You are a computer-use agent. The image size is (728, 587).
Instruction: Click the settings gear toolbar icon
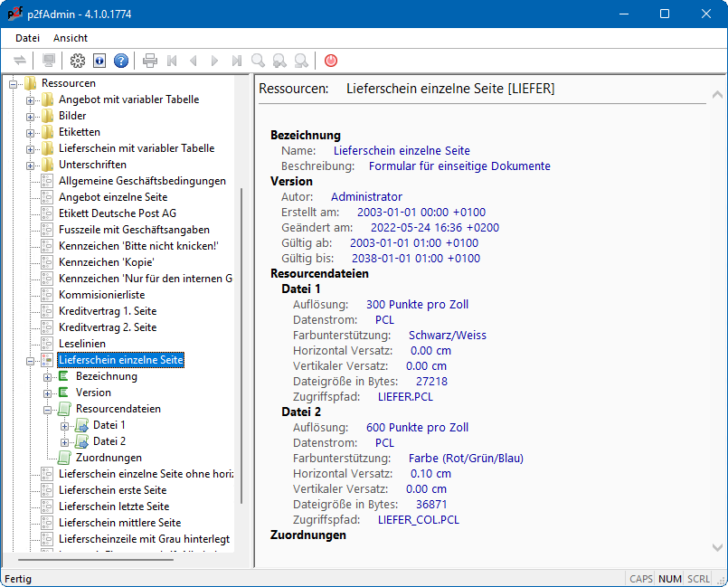pyautogui.click(x=78, y=61)
